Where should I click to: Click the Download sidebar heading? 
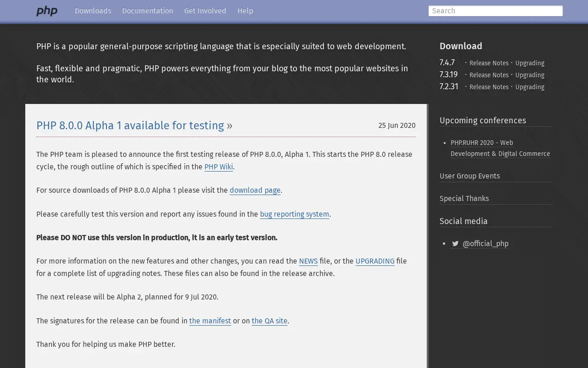461,46
